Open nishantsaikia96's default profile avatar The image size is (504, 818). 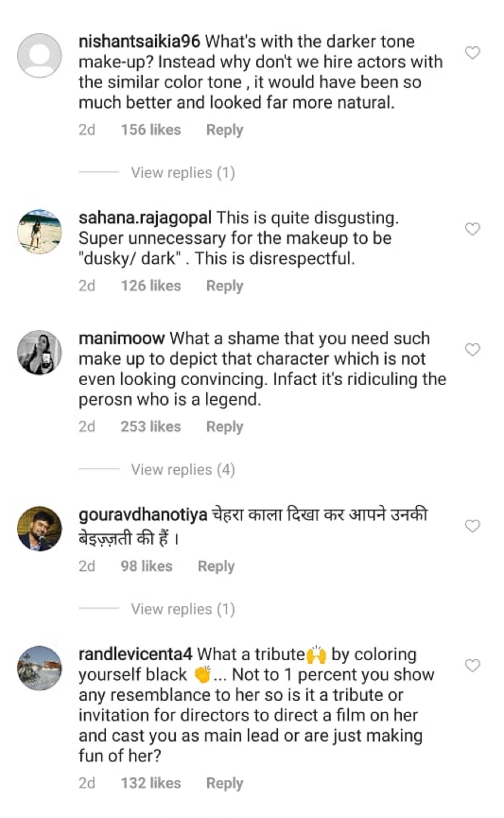click(x=39, y=55)
